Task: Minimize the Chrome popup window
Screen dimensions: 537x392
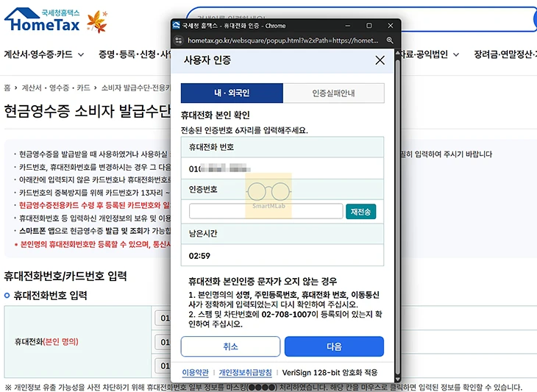Action: coord(348,26)
